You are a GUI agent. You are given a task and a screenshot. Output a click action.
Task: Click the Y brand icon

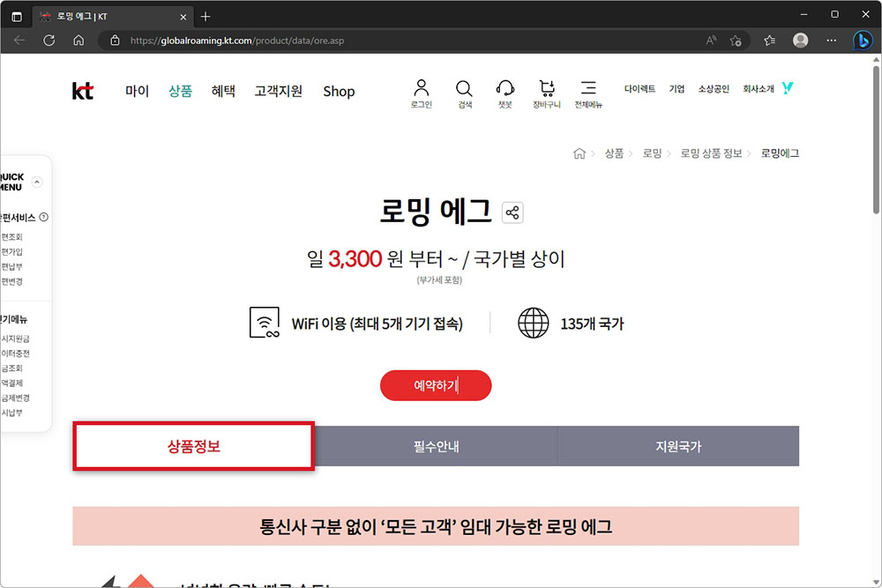[788, 87]
